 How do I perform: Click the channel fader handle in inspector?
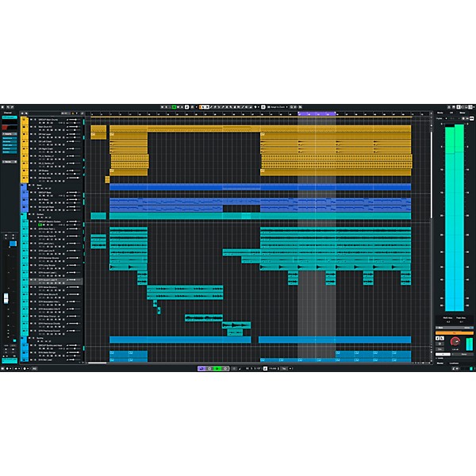(x=6, y=298)
